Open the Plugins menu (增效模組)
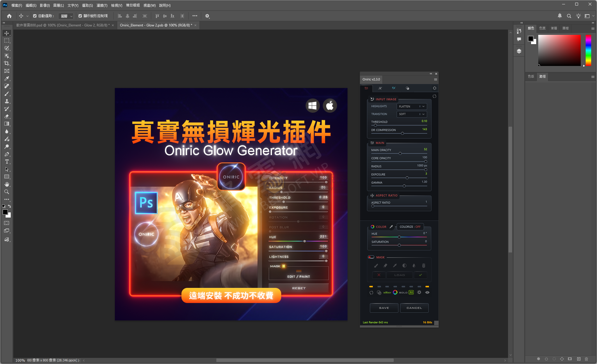The image size is (597, 364). (133, 5)
